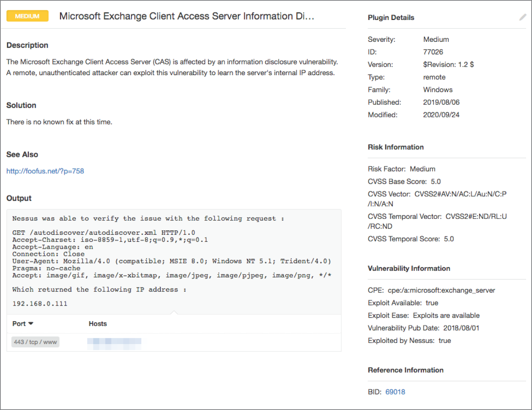The width and height of the screenshot is (532, 410).
Task: Click the returned IP address 192.168.0.111
Action: [x=40, y=304]
